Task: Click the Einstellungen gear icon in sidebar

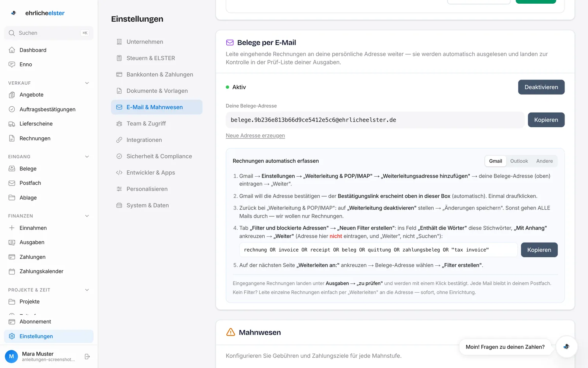Action: 12,336
